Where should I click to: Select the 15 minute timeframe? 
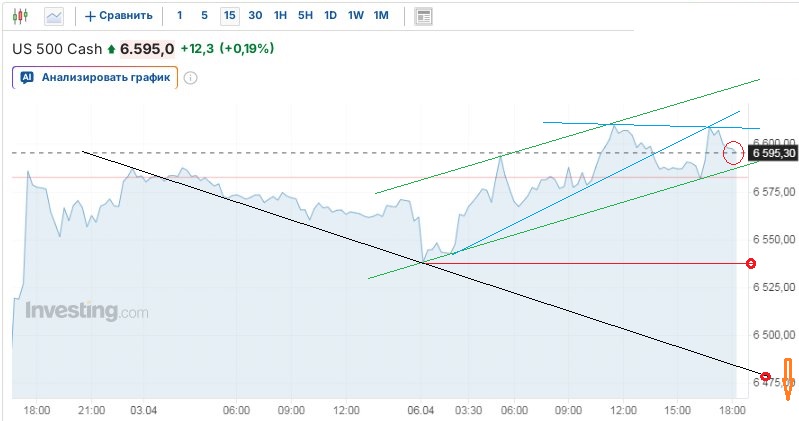(x=230, y=16)
